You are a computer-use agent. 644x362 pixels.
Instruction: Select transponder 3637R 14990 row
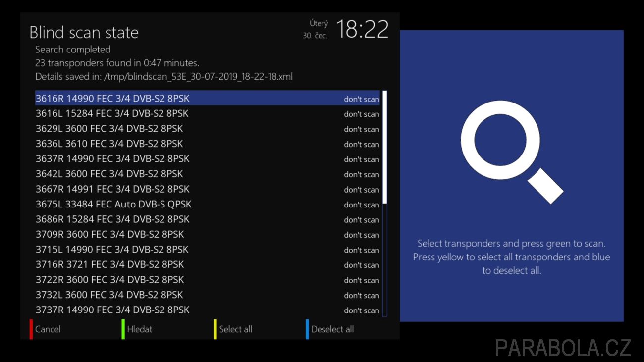pos(208,159)
